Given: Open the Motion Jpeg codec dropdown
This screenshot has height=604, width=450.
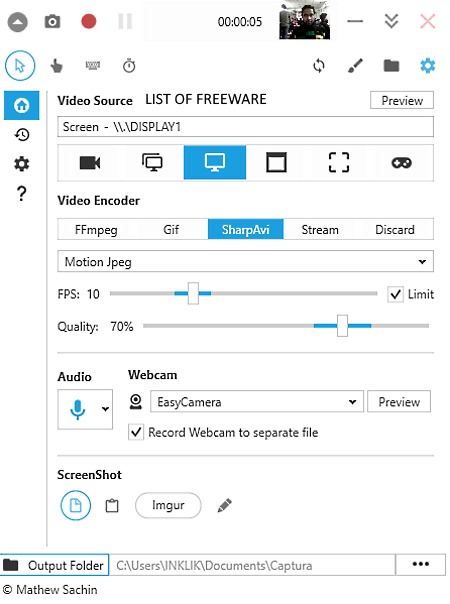Looking at the screenshot, I should click(245, 262).
